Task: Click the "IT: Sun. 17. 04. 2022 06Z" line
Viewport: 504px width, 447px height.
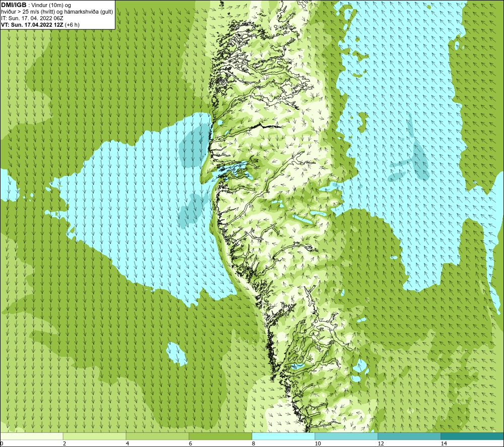Action: tap(32, 18)
